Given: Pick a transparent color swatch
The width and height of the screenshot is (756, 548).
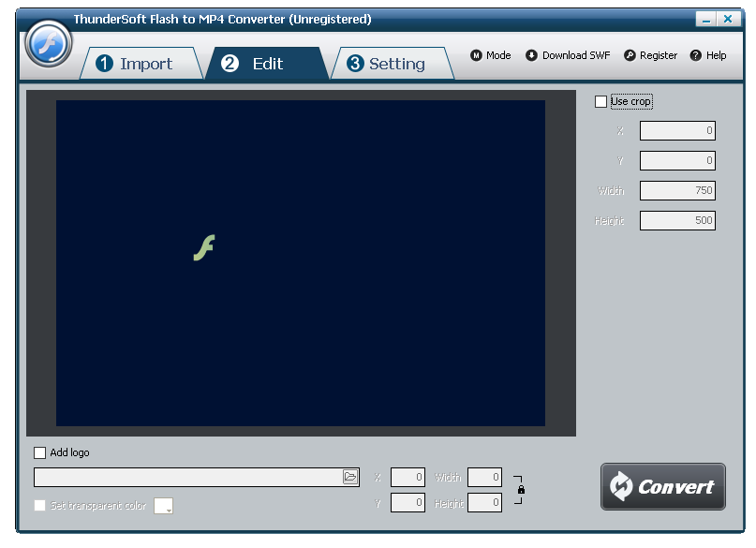Looking at the screenshot, I should click(x=163, y=505).
